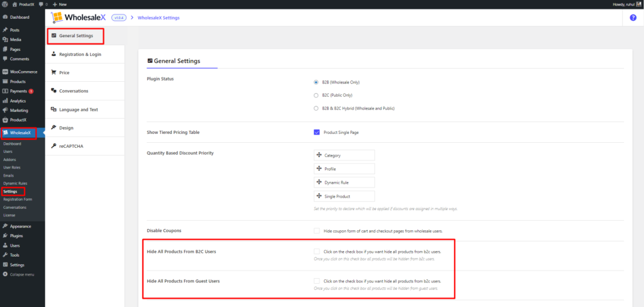Viewport: 644px width, 307px height.
Task: Check Hide All Products From B2C Users
Action: [317, 252]
